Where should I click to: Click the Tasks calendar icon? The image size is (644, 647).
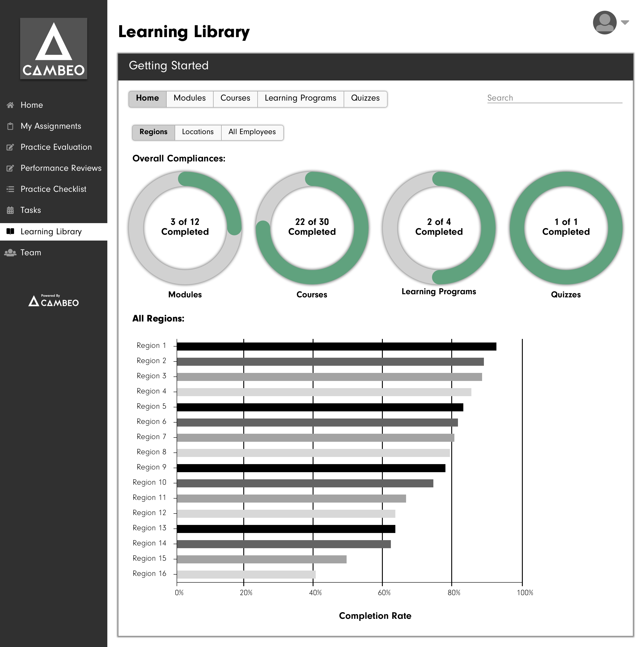click(10, 210)
